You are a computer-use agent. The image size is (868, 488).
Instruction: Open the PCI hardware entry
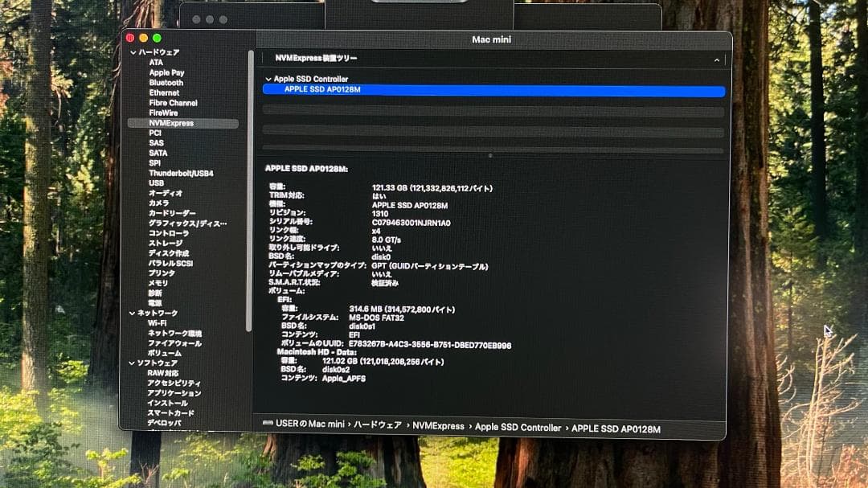pos(155,133)
